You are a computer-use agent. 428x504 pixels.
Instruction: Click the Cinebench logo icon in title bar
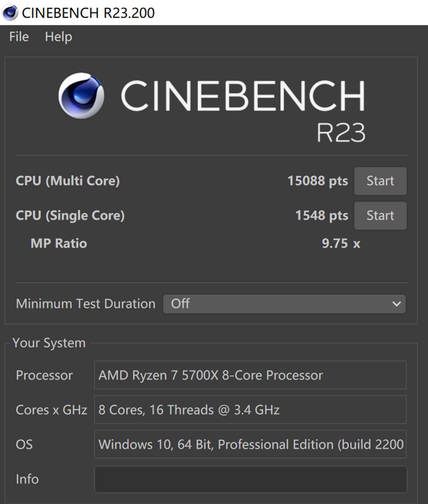point(11,13)
